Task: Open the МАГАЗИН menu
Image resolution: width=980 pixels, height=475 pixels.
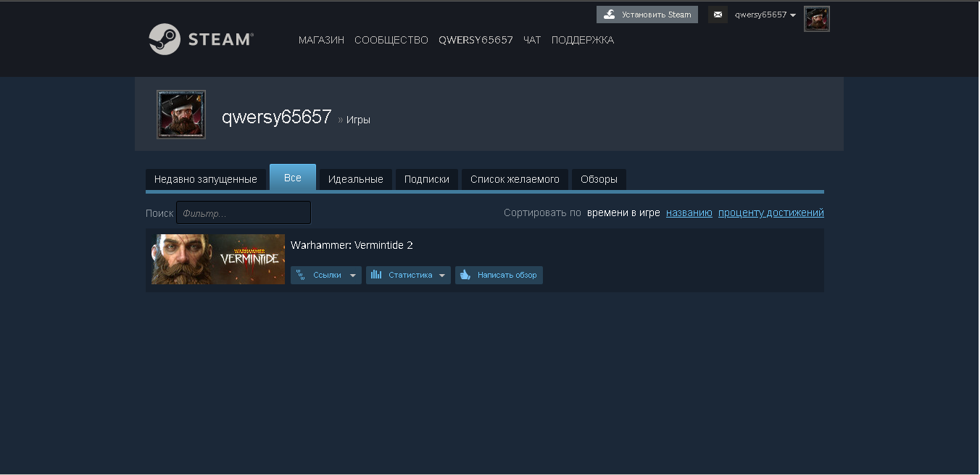Action: coord(321,40)
